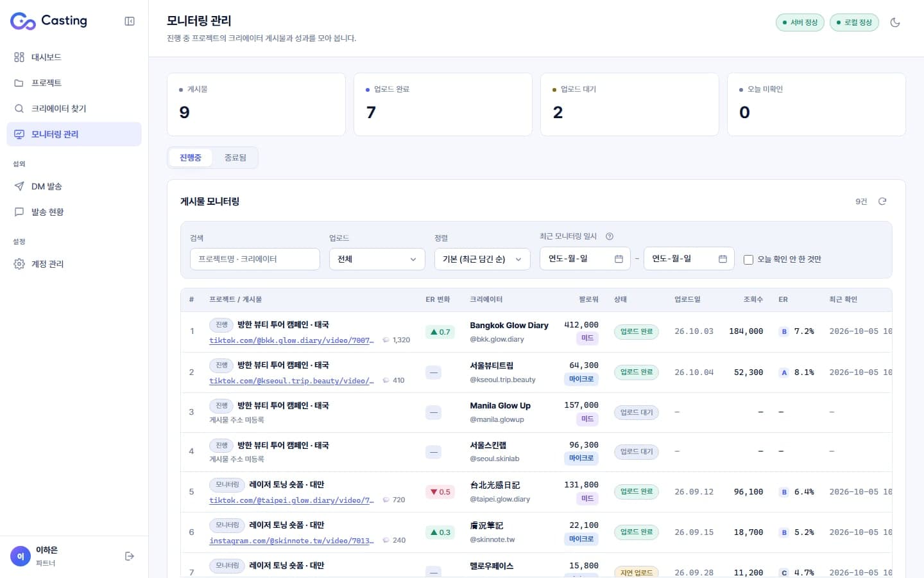
Task: Collapse the sidebar with the panel icon
Action: coord(130,21)
